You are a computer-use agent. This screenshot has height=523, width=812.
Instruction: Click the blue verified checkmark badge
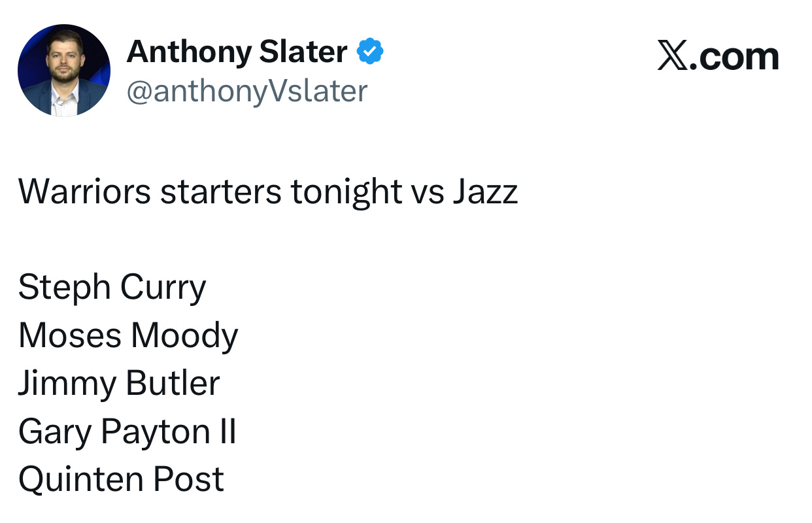370,52
